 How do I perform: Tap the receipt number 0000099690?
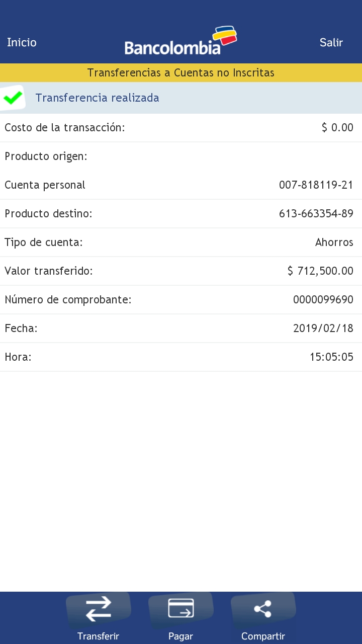tap(323, 300)
